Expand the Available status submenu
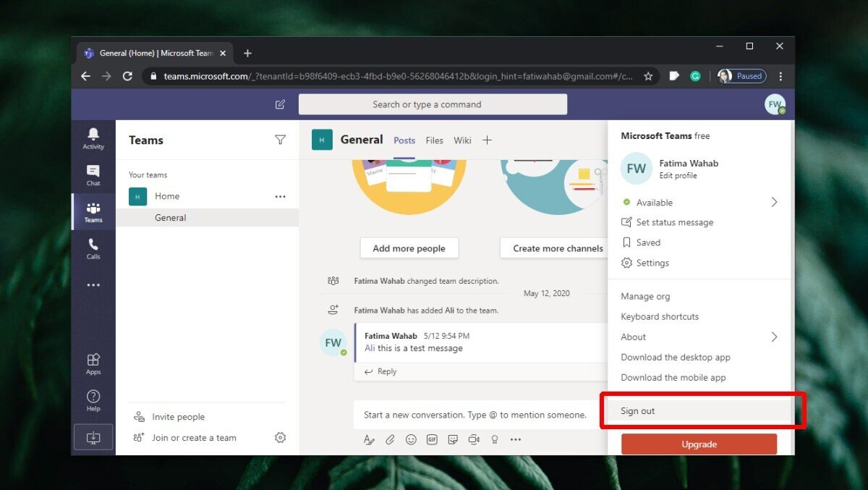Screen dimensions: 868x490 [x=774, y=202]
